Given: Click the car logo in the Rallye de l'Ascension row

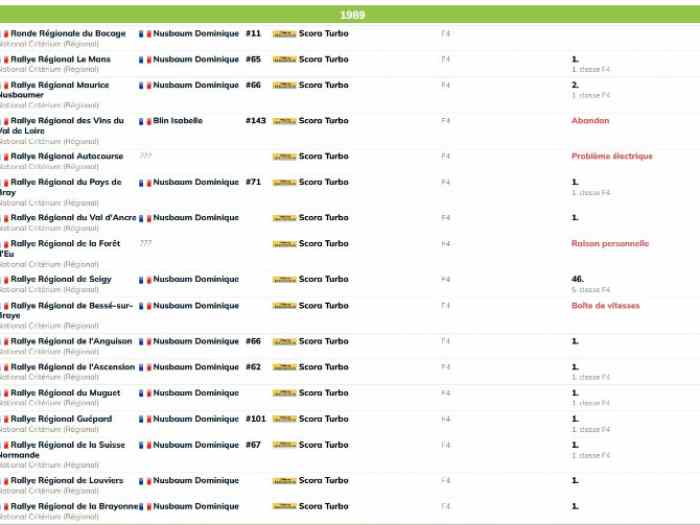Looking at the screenshot, I should point(284,367).
